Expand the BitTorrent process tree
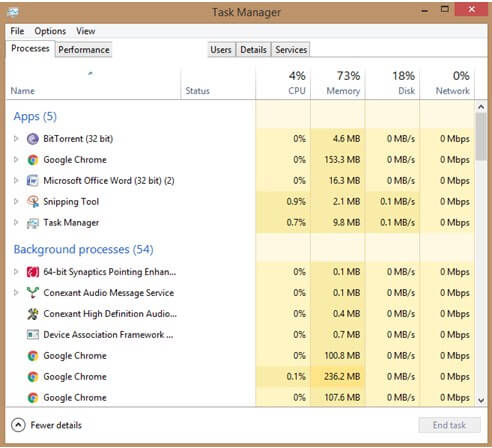This screenshot has width=492, height=448. point(16,138)
